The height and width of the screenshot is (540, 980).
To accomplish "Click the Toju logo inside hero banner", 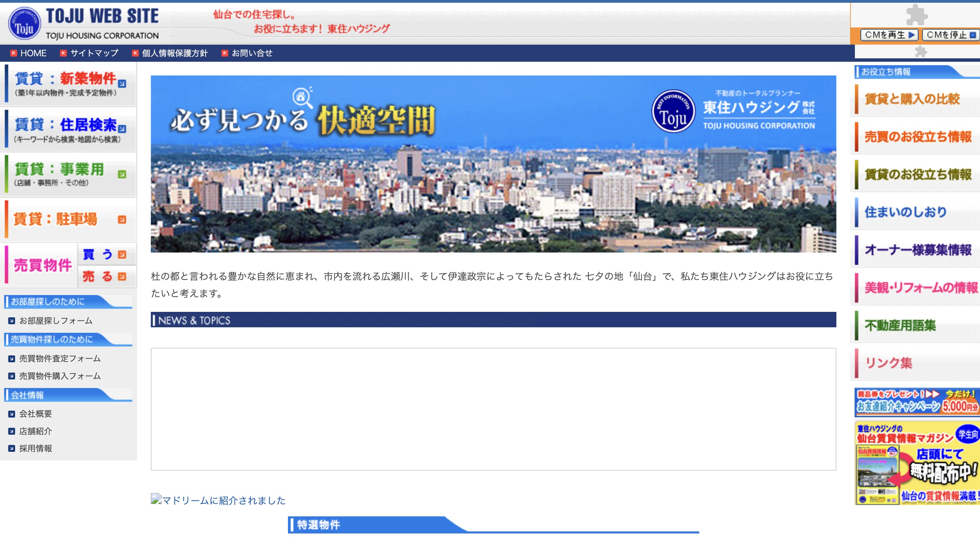I will 673,111.
